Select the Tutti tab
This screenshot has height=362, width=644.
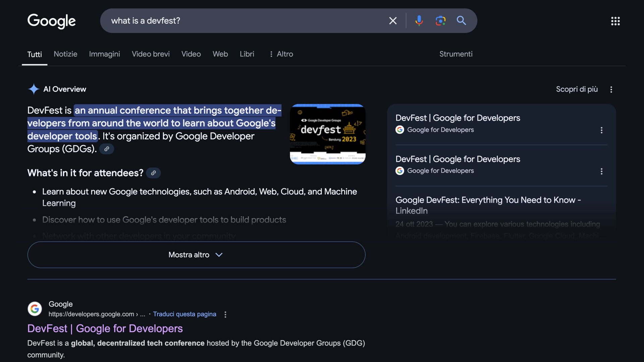pos(35,54)
